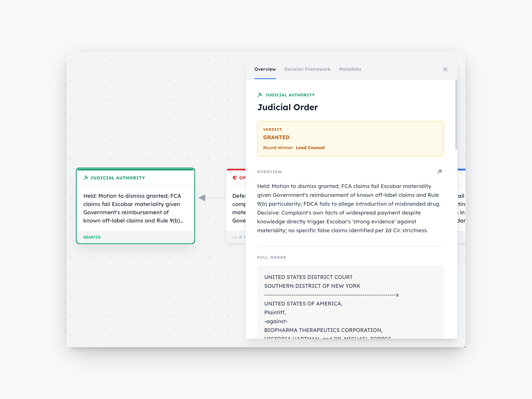Click the FULL ORDER section label
Image resolution: width=532 pixels, height=399 pixels.
[x=271, y=257]
